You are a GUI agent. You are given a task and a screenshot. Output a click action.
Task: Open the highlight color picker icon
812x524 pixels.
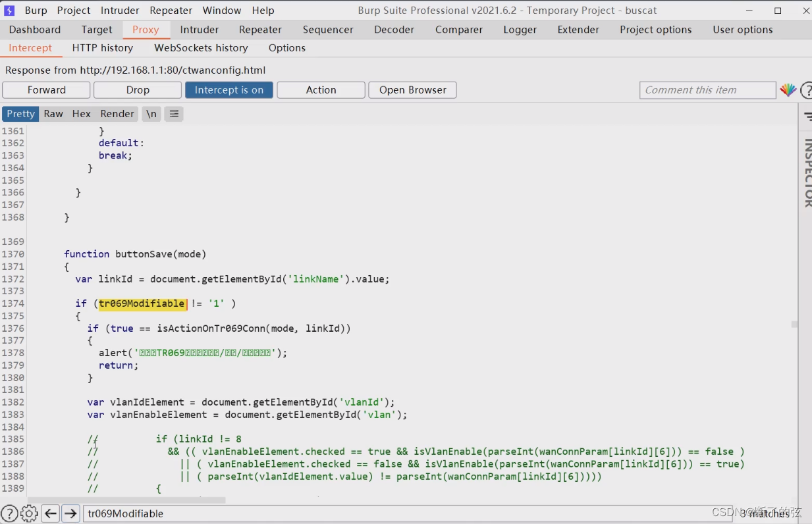click(x=788, y=90)
